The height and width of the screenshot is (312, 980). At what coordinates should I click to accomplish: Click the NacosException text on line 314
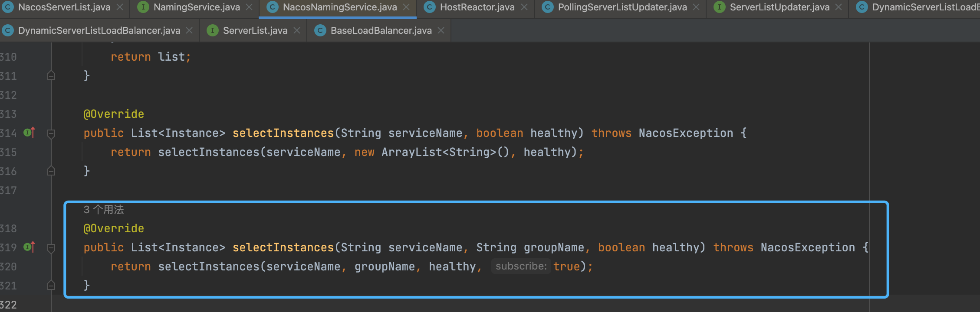[x=686, y=133]
